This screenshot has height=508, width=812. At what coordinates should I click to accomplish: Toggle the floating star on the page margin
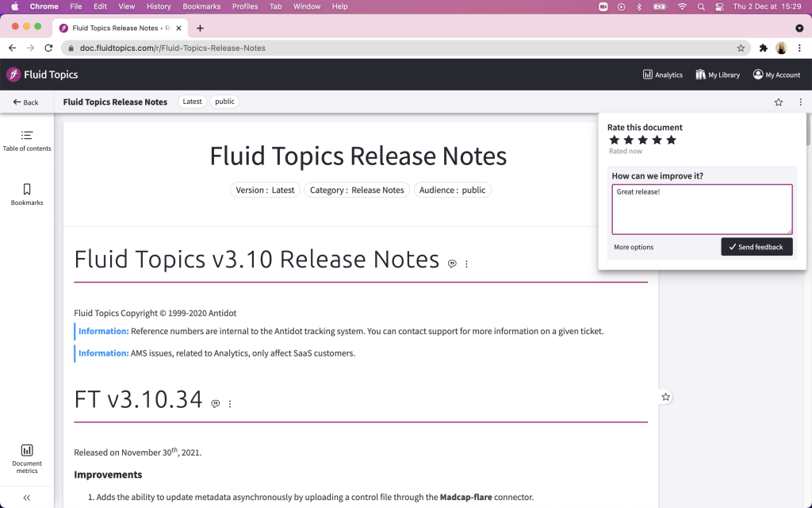pyautogui.click(x=665, y=396)
